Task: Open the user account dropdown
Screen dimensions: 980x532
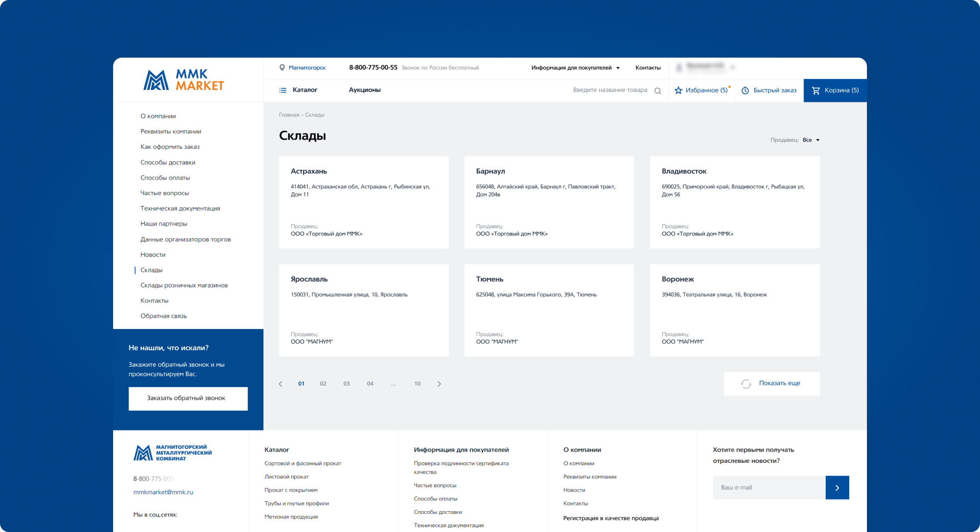Action: tap(705, 67)
